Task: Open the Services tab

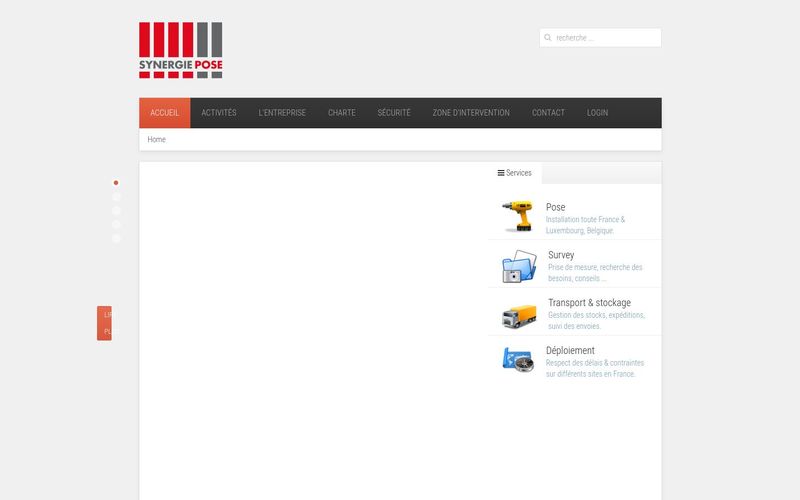Action: (x=515, y=173)
